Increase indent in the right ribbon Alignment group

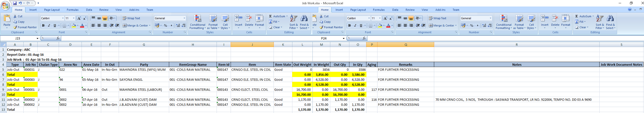pyautogui.click(x=423, y=25)
